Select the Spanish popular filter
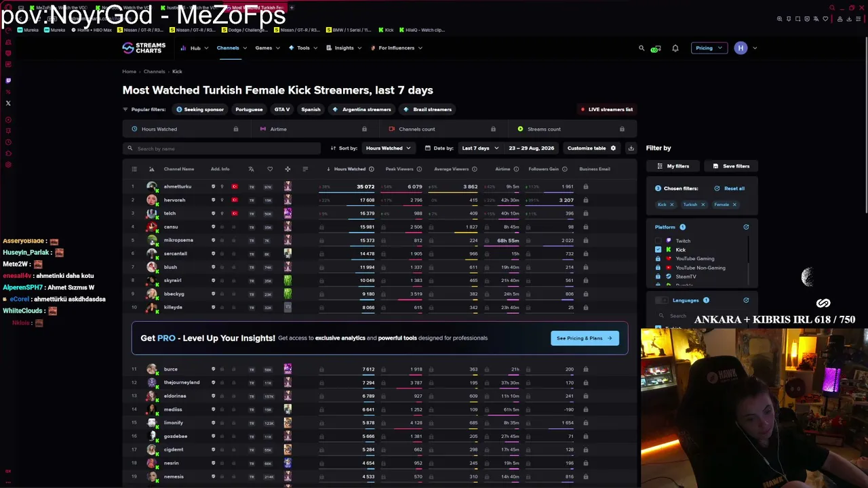 tap(311, 109)
